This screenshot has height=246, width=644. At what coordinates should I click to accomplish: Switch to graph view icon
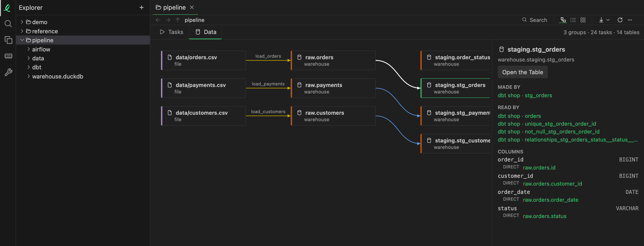coord(563,20)
